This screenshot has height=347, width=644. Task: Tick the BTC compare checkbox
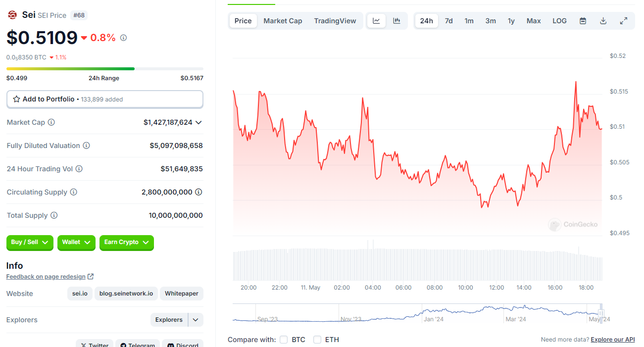tap(284, 340)
